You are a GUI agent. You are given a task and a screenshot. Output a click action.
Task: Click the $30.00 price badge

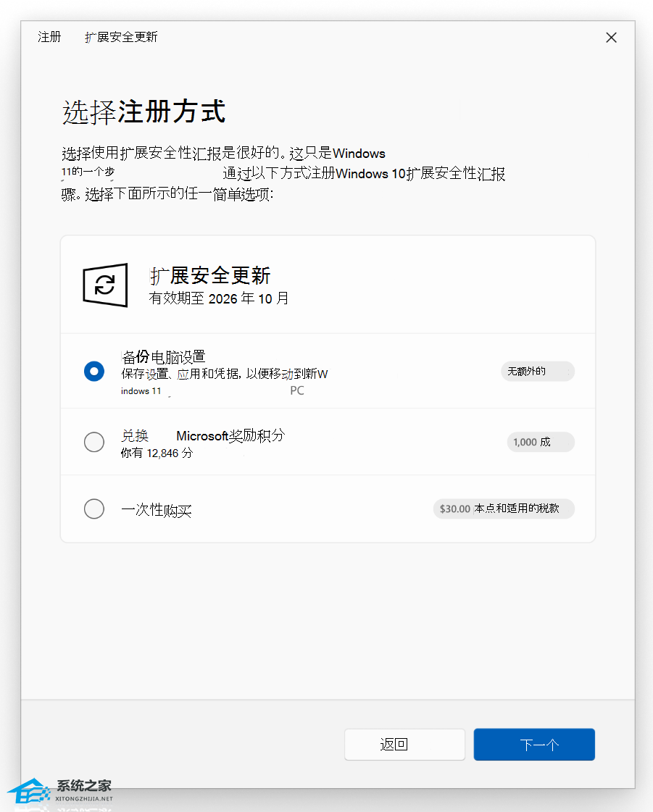coord(504,508)
